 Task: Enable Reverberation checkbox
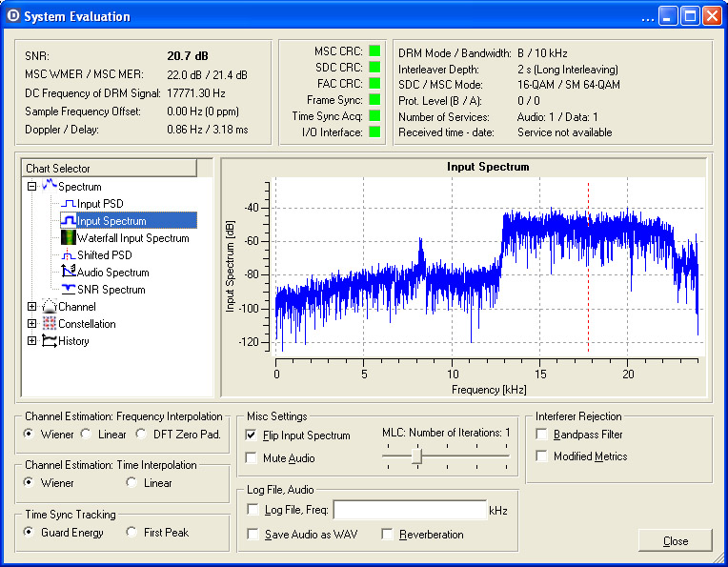pos(387,534)
